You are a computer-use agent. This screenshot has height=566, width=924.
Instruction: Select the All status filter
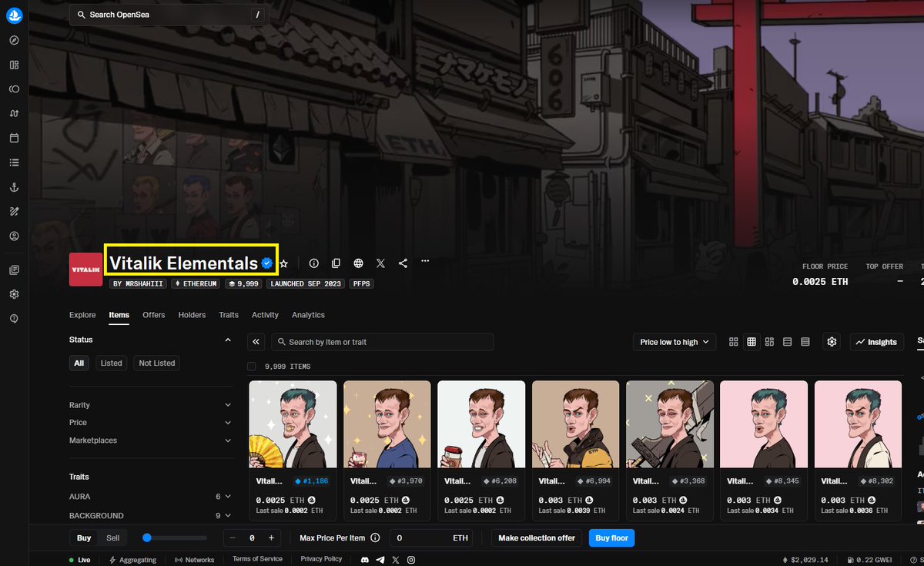pos(79,363)
